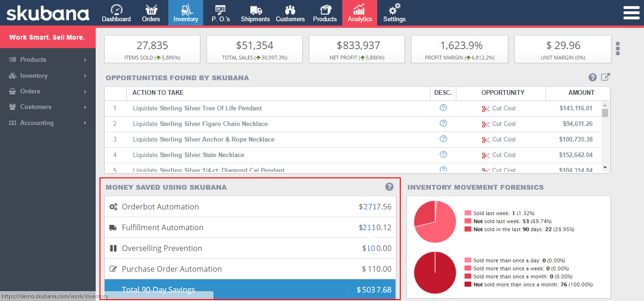This screenshot has width=644, height=301.
Task: Open the Total Sales stat card
Action: (255, 50)
